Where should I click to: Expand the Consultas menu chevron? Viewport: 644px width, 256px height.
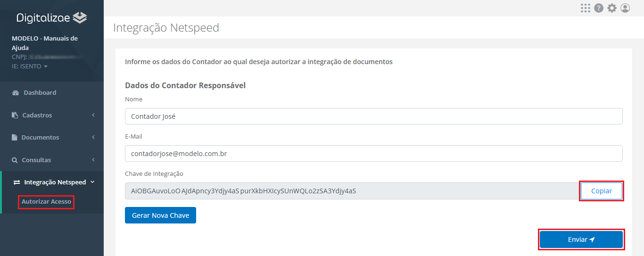pos(93,160)
